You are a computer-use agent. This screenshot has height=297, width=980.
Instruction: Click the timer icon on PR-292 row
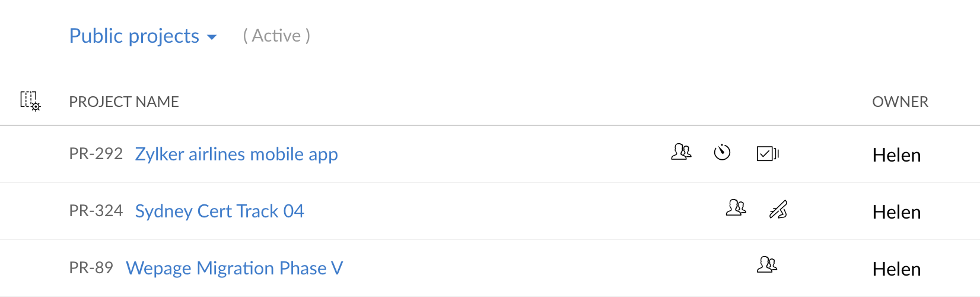click(722, 153)
